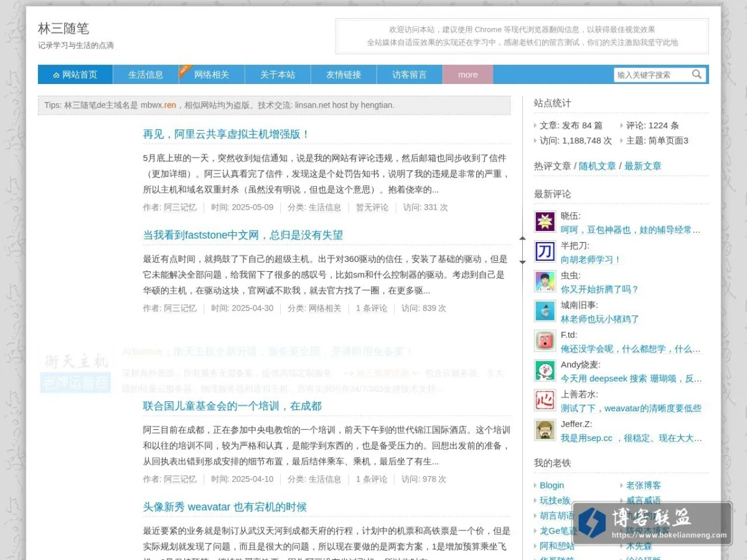Click the 衡天主机 ad banner image
This screenshot has height=560, width=747.
[75, 371]
